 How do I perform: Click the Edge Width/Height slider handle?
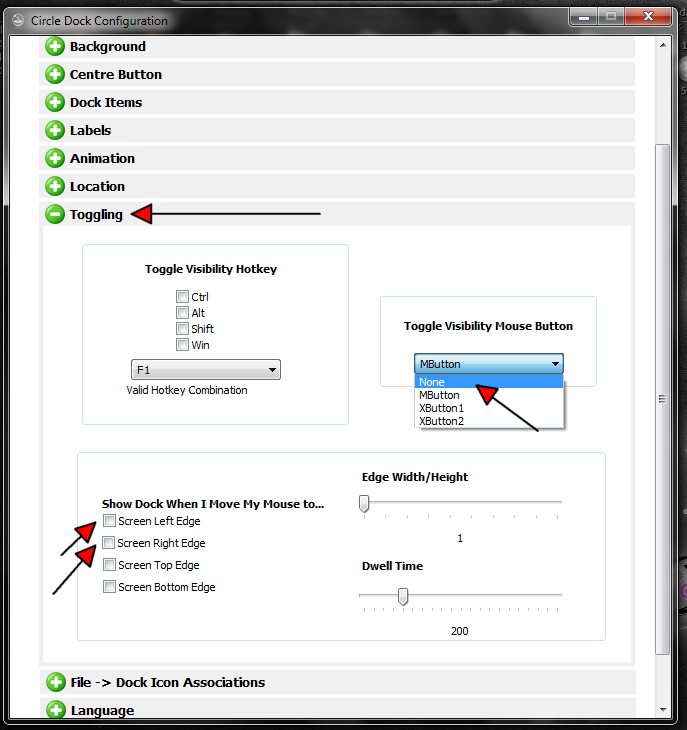(x=364, y=504)
